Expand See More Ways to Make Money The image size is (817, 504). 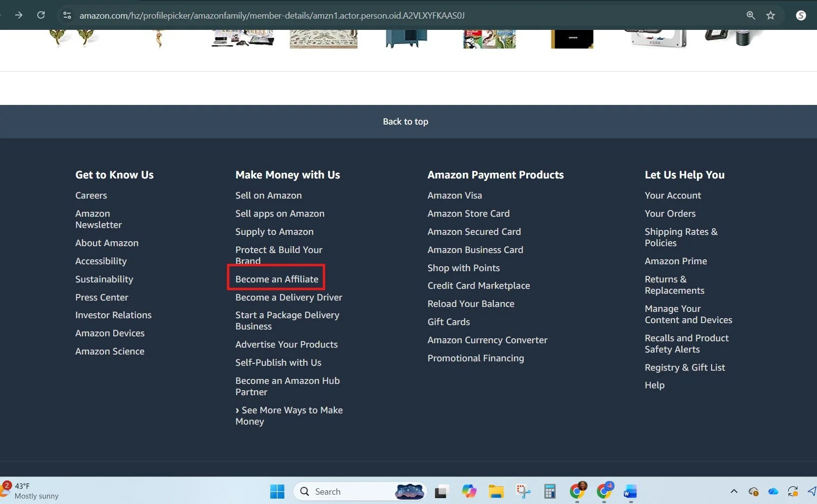pyautogui.click(x=289, y=416)
